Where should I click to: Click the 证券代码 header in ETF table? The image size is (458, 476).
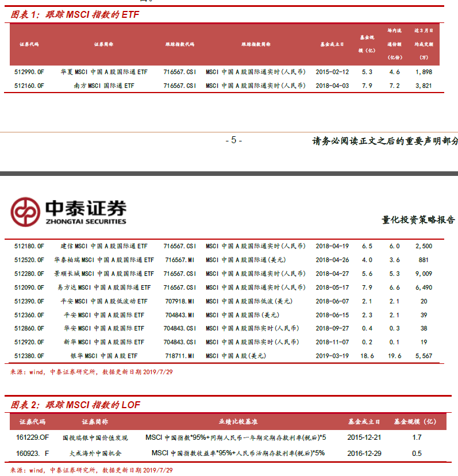coord(29,44)
